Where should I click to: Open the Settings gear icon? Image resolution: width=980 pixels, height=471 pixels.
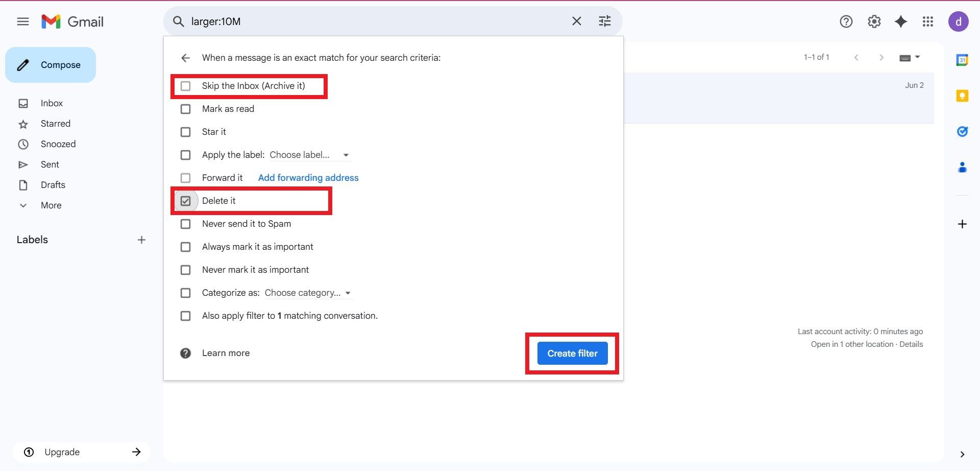(x=874, y=21)
